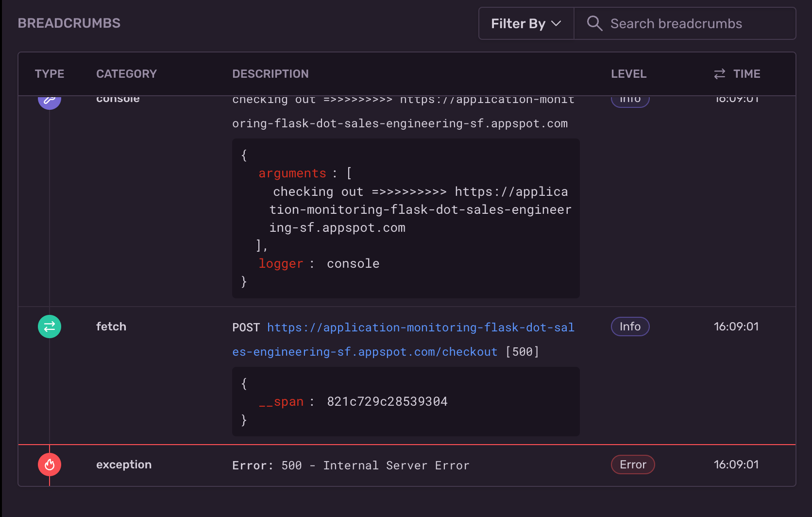
Task: Toggle time format via swap arrows icon
Action: 720,74
